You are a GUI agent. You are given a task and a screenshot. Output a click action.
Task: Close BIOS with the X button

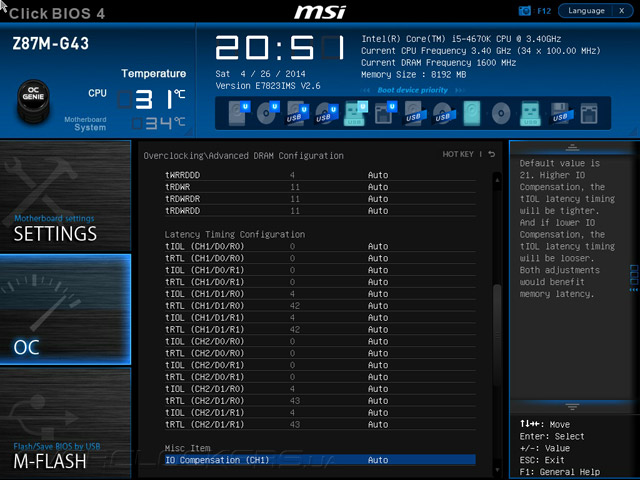click(622, 11)
